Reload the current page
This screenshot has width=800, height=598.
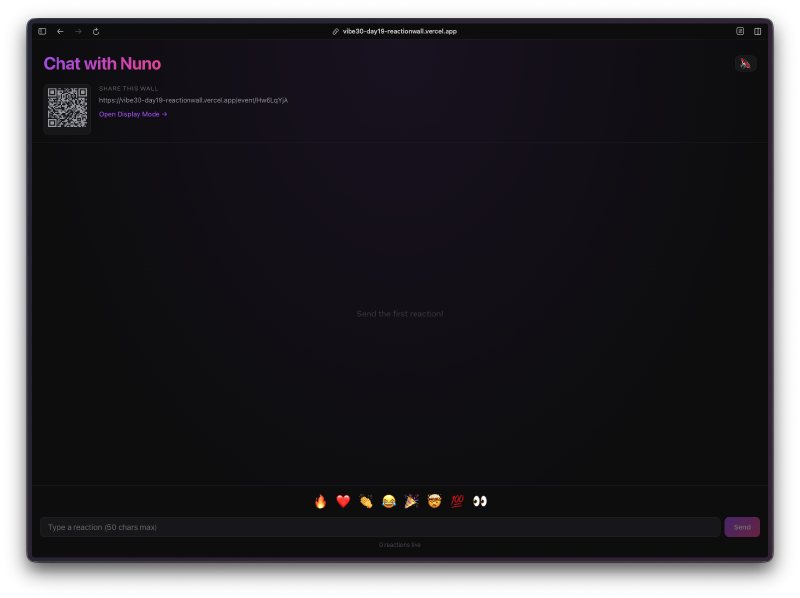pyautogui.click(x=96, y=31)
